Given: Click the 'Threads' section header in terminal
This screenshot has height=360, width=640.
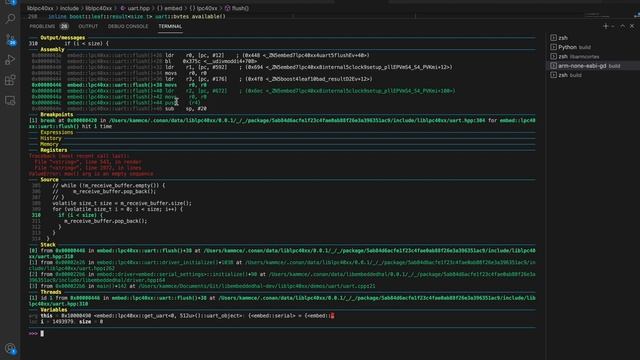Looking at the screenshot, I should click(x=51, y=292).
